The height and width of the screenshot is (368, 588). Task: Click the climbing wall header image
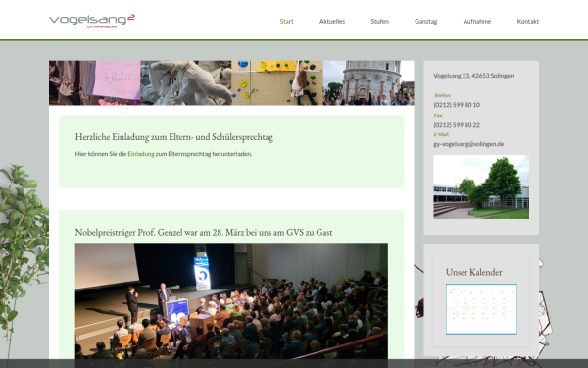pos(277,83)
